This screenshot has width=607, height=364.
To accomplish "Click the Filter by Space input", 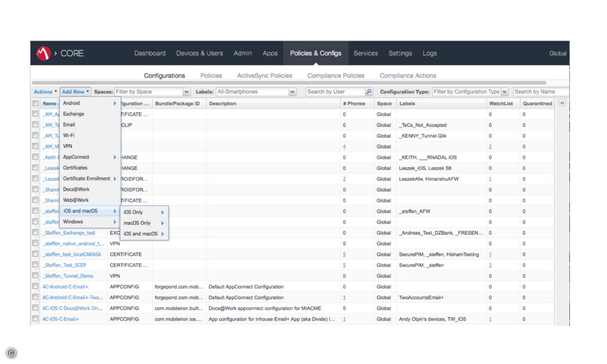I will pyautogui.click(x=149, y=92).
